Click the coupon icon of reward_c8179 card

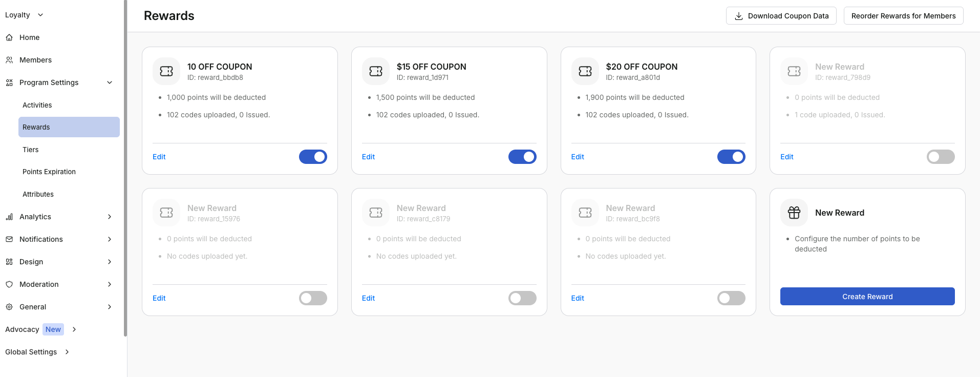(x=376, y=213)
